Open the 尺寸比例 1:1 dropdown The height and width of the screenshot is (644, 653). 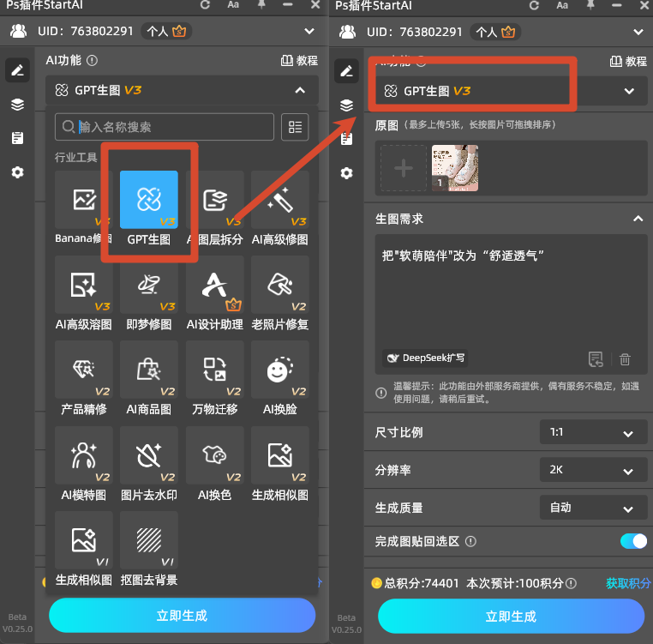point(594,432)
